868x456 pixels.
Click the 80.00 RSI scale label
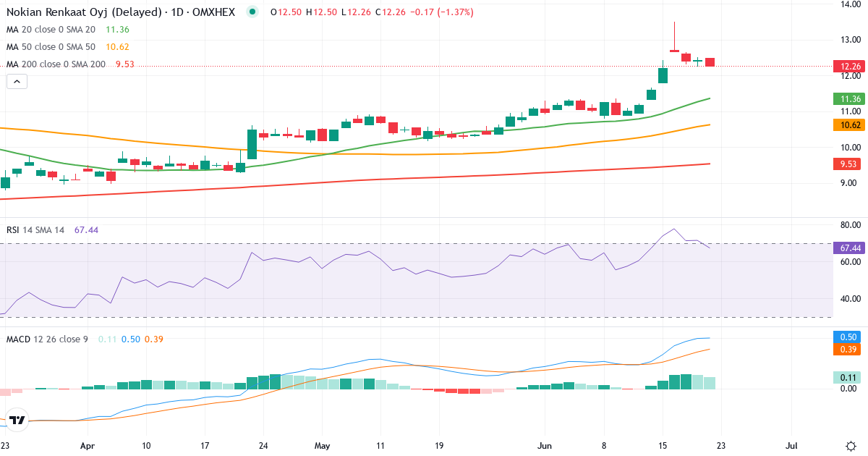coord(849,225)
